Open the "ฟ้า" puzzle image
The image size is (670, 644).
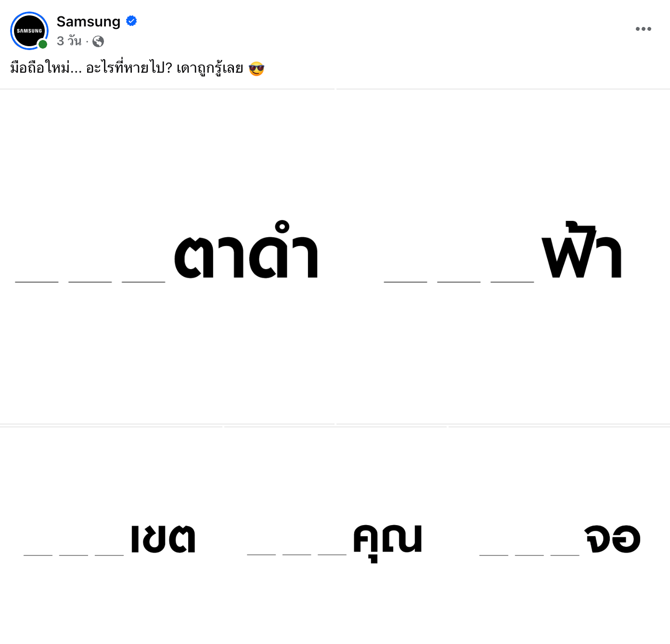[x=503, y=257]
